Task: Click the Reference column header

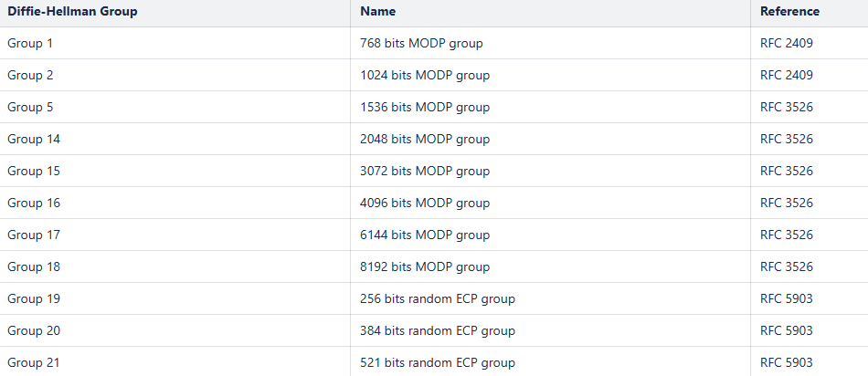Action: tap(789, 12)
